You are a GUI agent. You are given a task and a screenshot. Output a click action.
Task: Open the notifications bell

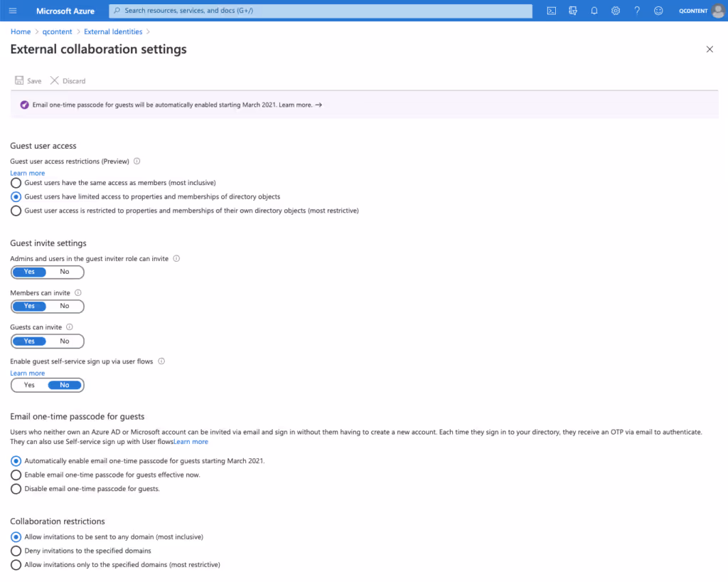(x=594, y=11)
